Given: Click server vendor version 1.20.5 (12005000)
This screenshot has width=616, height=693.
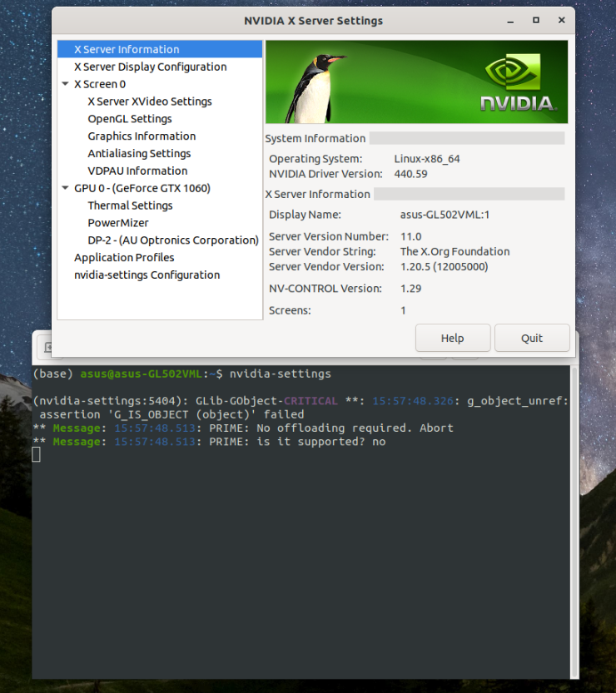Looking at the screenshot, I should point(445,266).
